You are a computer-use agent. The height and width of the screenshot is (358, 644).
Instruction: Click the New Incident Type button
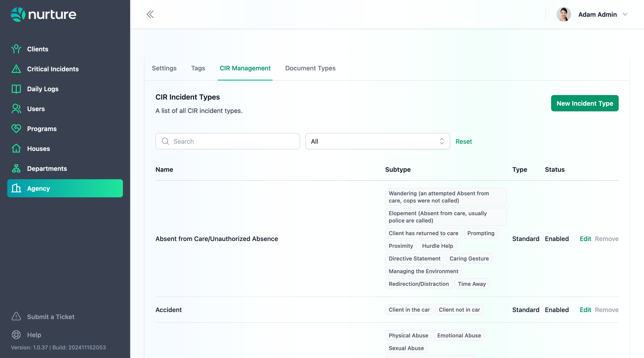pos(585,103)
